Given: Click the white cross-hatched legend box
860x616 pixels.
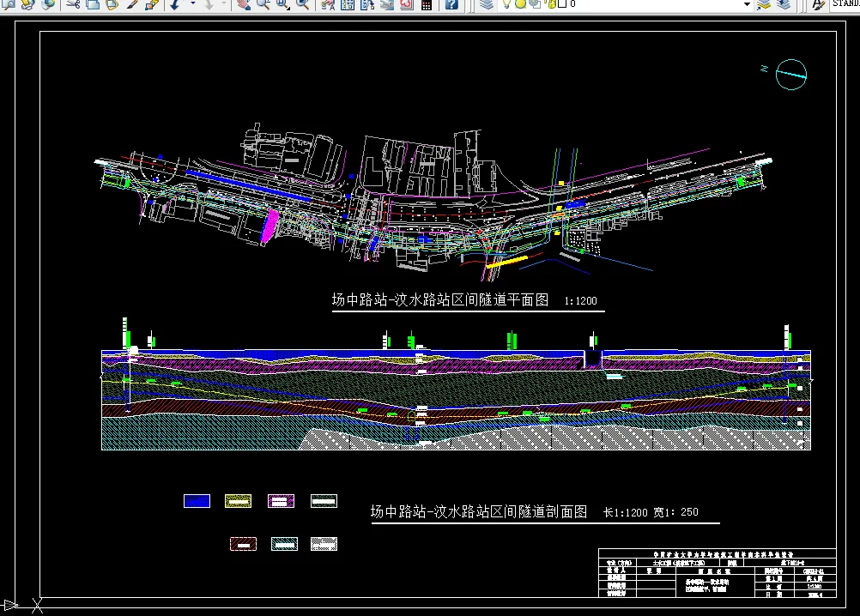Looking at the screenshot, I should [x=324, y=544].
